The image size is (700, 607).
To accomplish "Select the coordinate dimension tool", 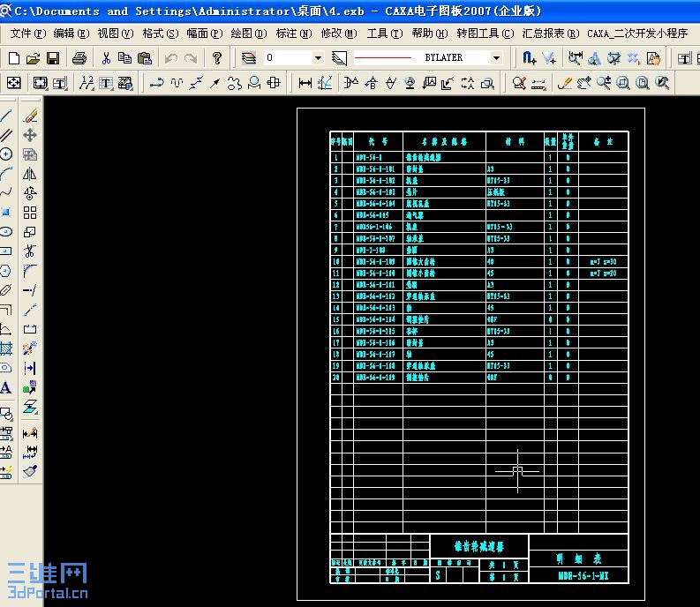I will click(325, 83).
